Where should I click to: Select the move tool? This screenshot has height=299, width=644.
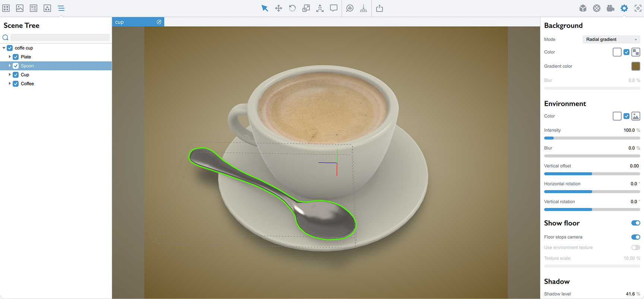279,8
